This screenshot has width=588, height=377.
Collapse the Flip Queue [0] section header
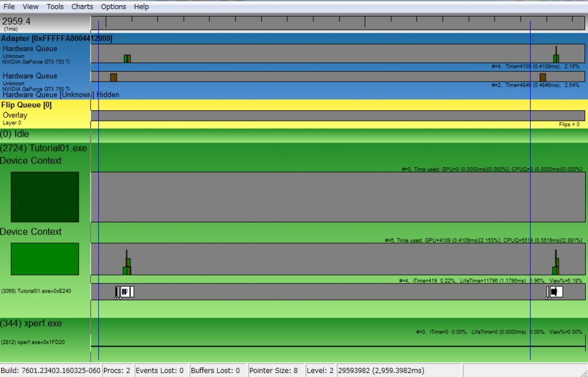click(x=26, y=105)
